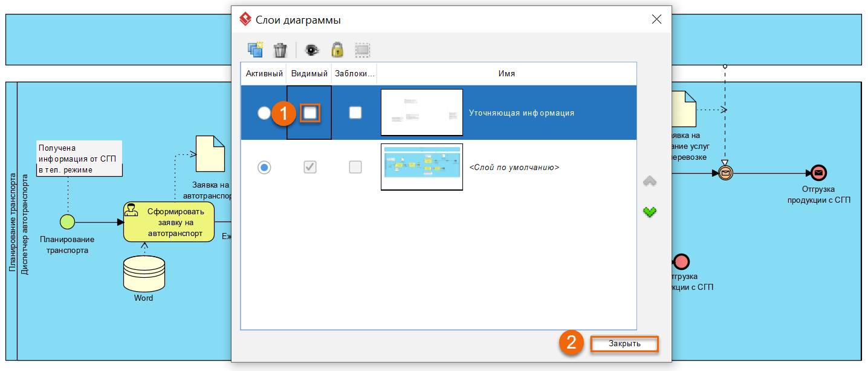The height and width of the screenshot is (371, 868).
Task: Click the select shapes in layer icon
Action: [x=362, y=50]
